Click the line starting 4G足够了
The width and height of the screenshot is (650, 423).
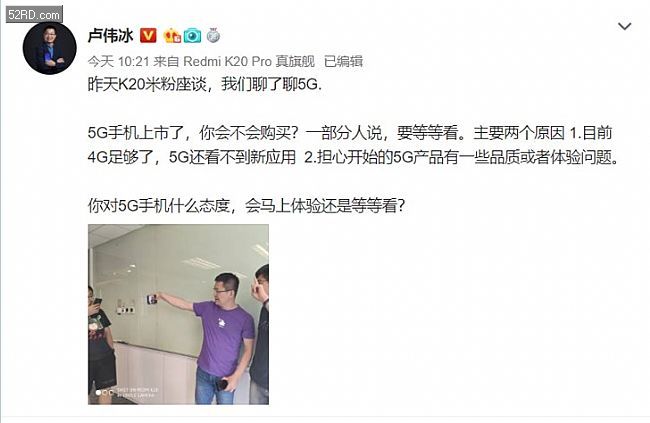pos(353,158)
